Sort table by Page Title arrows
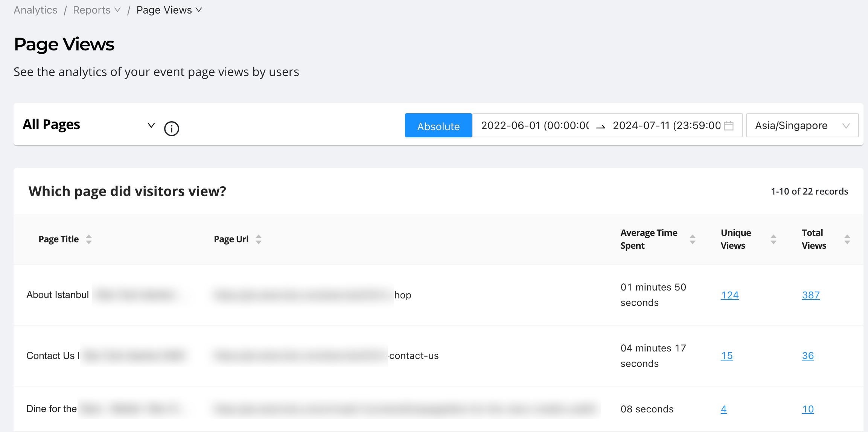The image size is (868, 432). tap(89, 239)
